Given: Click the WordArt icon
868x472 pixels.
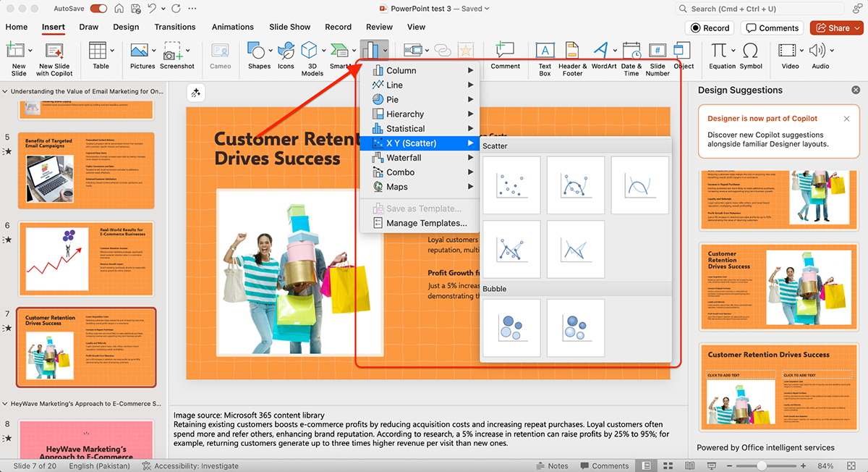Looking at the screenshot, I should pos(603,54).
